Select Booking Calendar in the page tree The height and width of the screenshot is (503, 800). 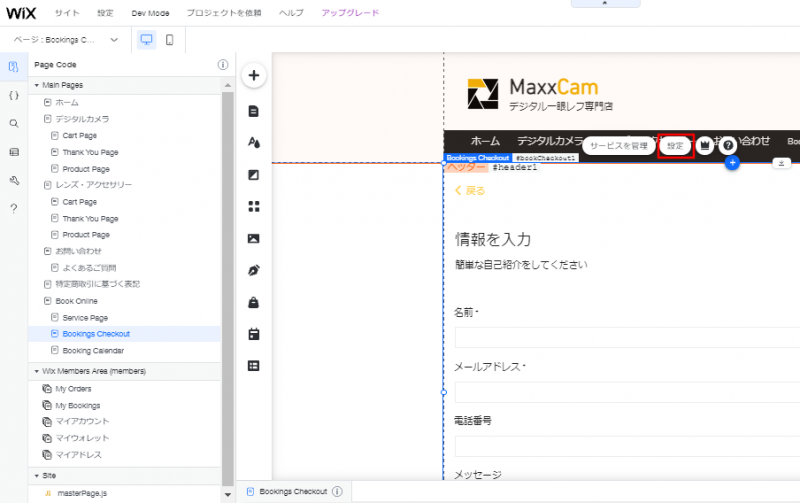93,350
